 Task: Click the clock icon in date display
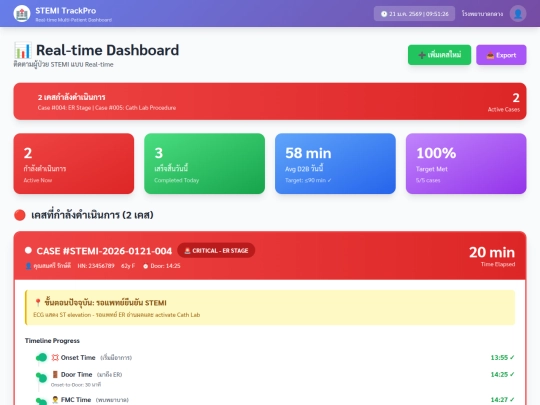tap(384, 14)
